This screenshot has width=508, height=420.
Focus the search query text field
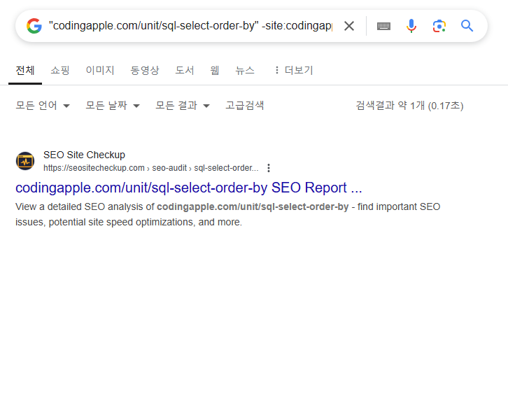190,26
